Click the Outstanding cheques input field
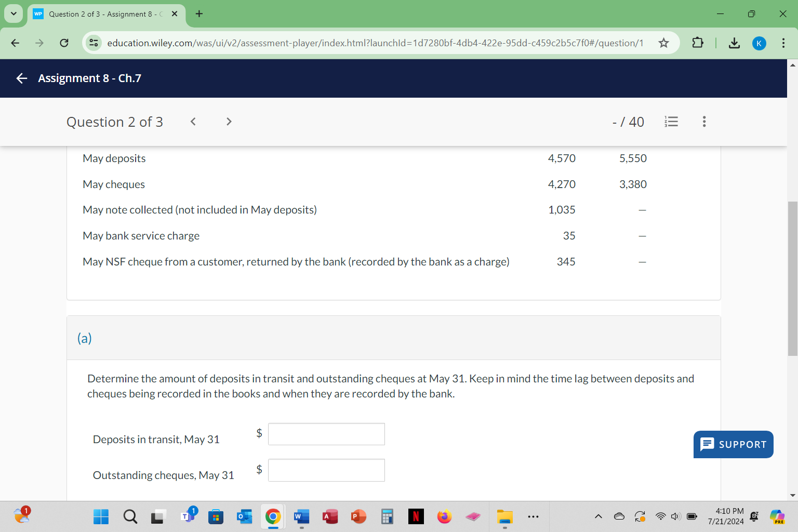Viewport: 798px width, 532px height. [x=326, y=470]
